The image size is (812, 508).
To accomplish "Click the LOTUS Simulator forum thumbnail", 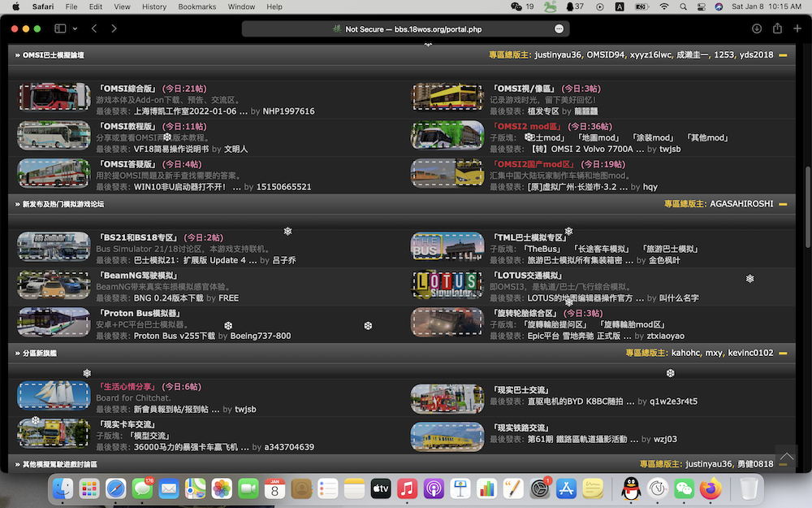I will (x=447, y=284).
